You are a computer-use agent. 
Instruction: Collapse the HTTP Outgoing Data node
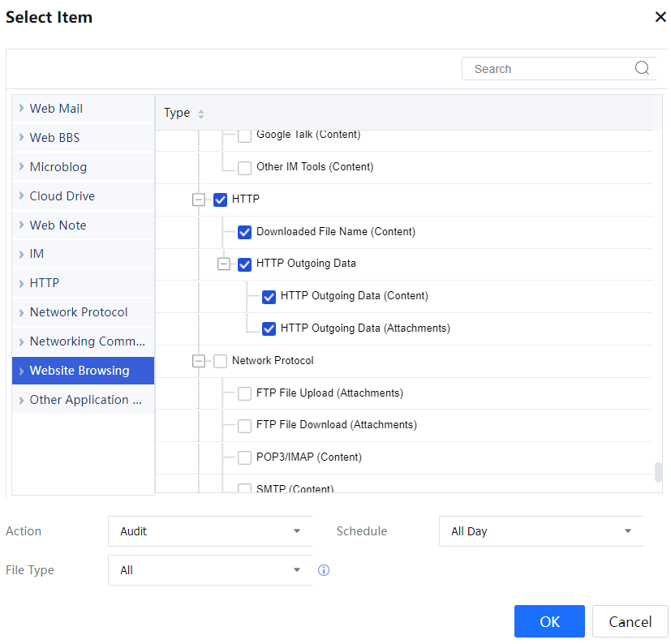point(223,264)
